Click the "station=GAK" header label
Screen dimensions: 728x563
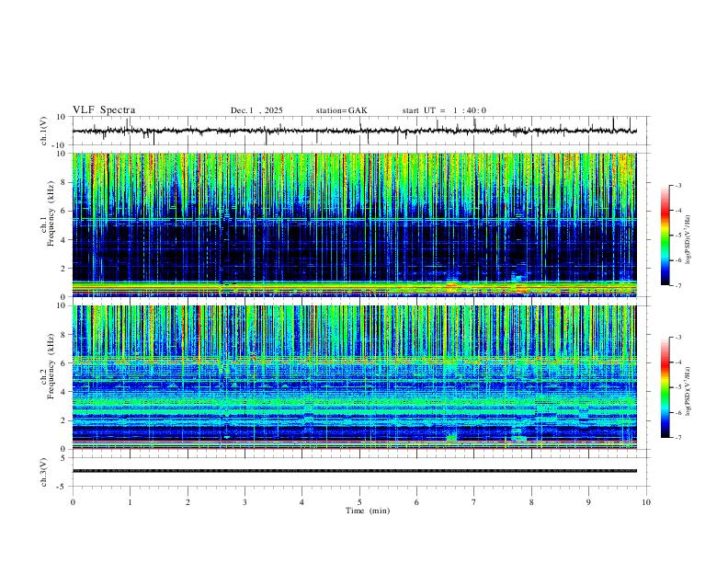click(341, 110)
